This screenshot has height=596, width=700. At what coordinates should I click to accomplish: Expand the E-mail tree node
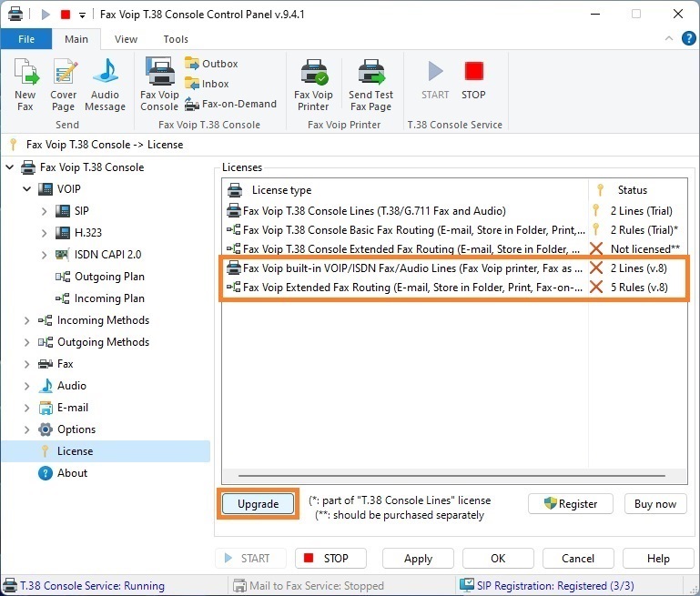[x=26, y=408]
